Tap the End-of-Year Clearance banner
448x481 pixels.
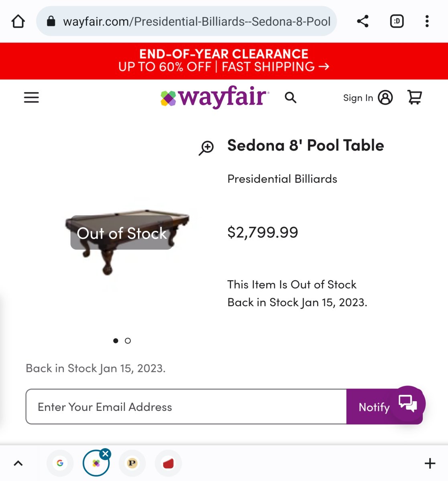224,61
